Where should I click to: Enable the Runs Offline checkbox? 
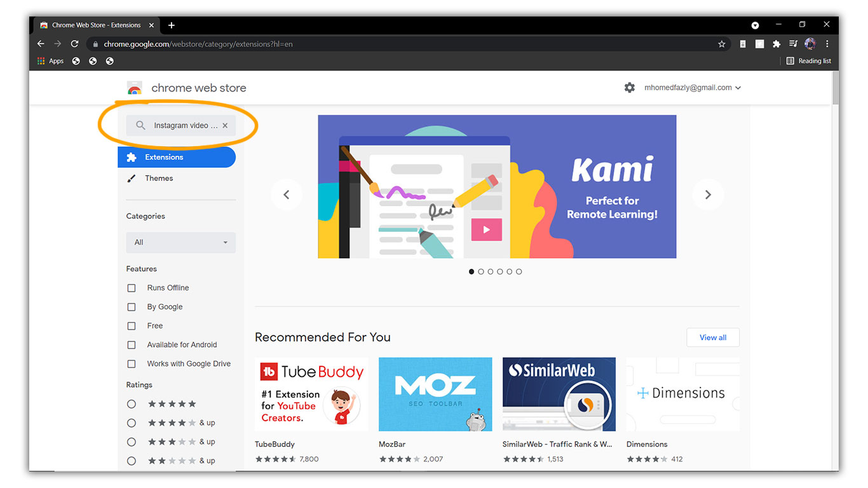coord(132,288)
